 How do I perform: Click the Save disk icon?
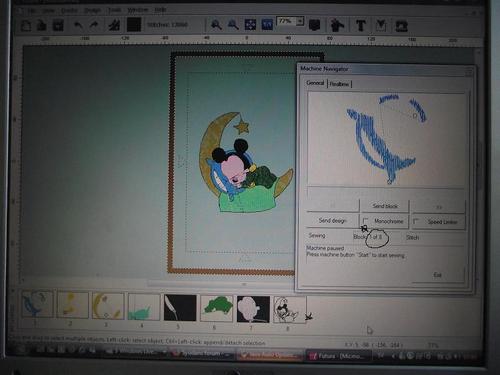58,25
